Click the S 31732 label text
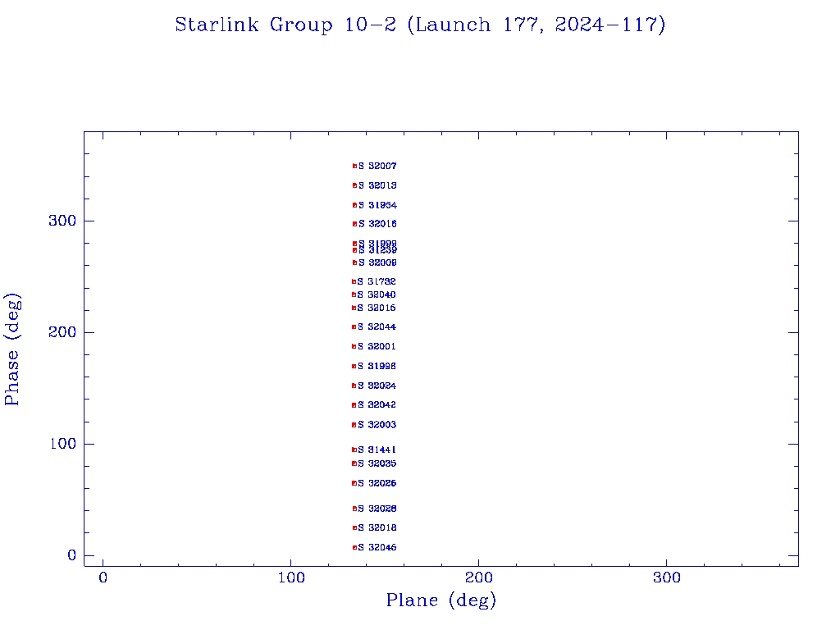This screenshot has width=840, height=630. [377, 281]
